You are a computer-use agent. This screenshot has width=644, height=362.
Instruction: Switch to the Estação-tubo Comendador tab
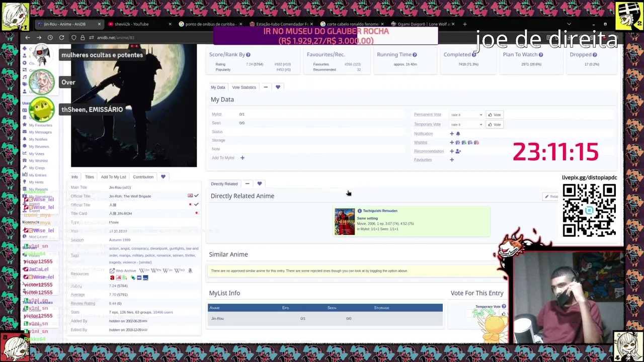281,24
